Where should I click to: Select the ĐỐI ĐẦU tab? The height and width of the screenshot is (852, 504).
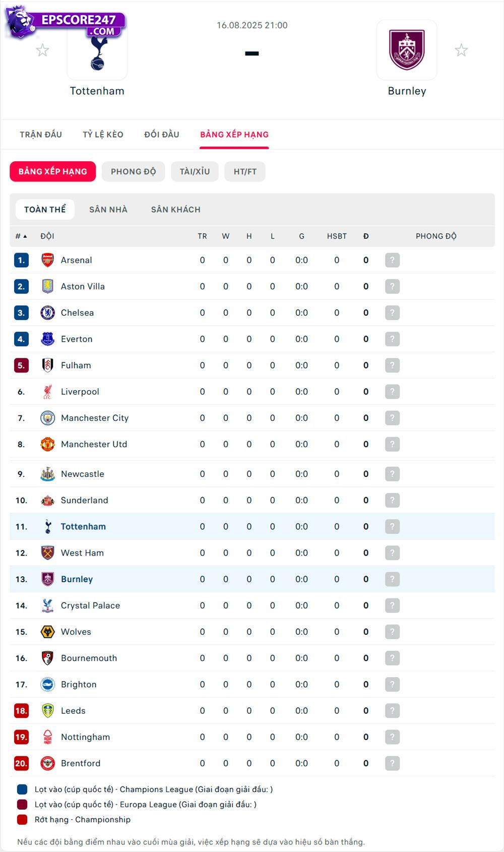click(x=162, y=135)
